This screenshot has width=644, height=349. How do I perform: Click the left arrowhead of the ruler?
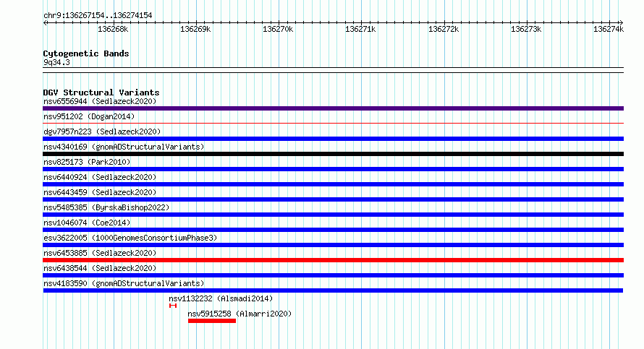click(45, 23)
